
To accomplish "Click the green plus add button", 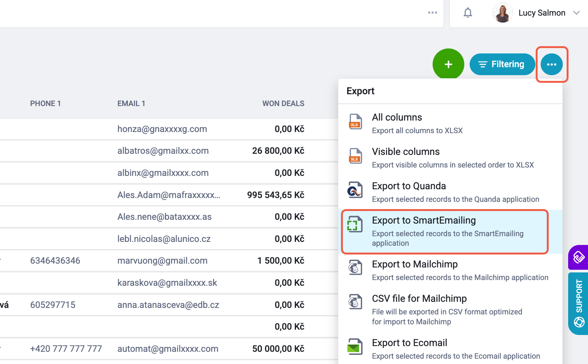I will [448, 64].
